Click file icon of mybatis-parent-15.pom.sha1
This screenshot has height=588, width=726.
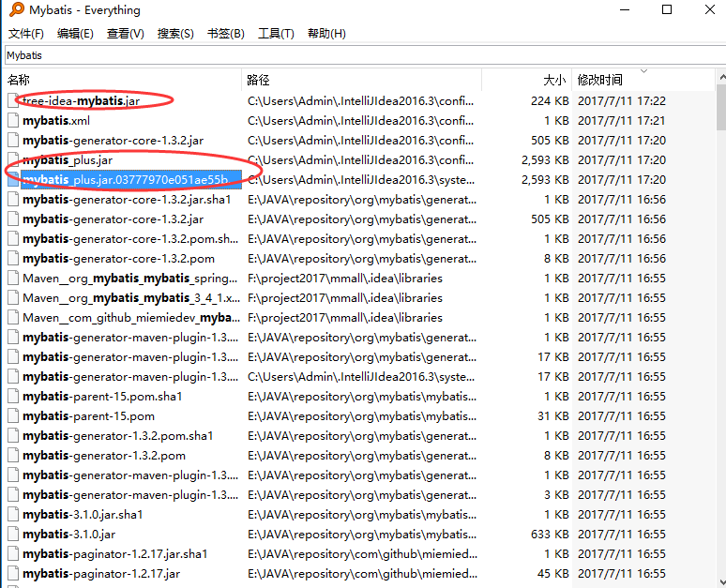tap(13, 397)
